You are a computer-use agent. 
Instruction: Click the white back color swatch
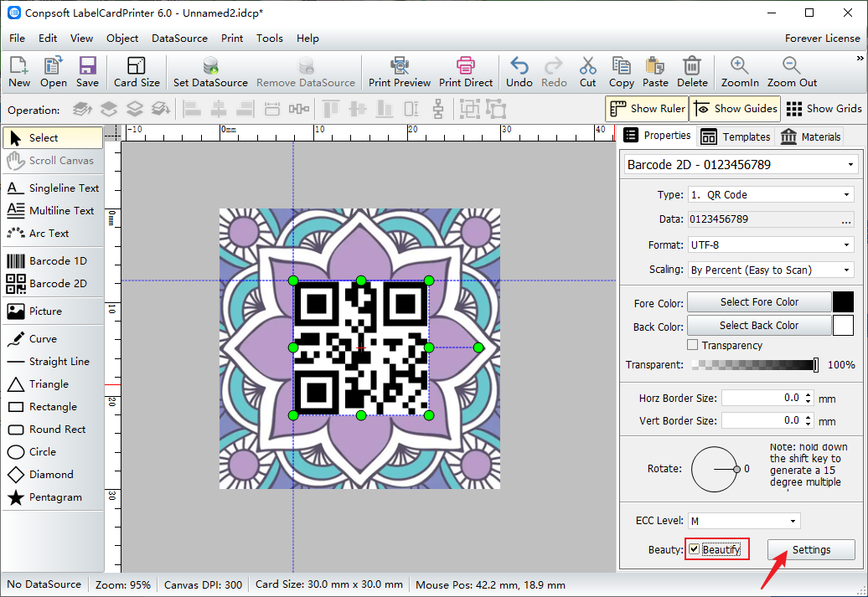(x=843, y=326)
